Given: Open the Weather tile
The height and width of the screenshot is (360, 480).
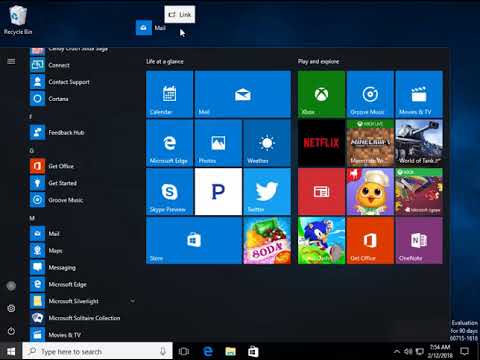Looking at the screenshot, I should pos(267,143).
